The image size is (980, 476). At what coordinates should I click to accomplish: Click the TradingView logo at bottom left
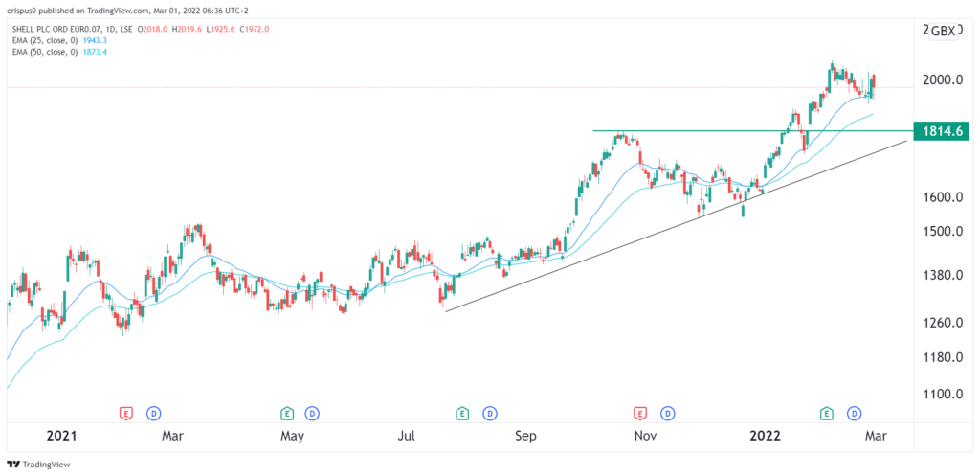pos(38,465)
